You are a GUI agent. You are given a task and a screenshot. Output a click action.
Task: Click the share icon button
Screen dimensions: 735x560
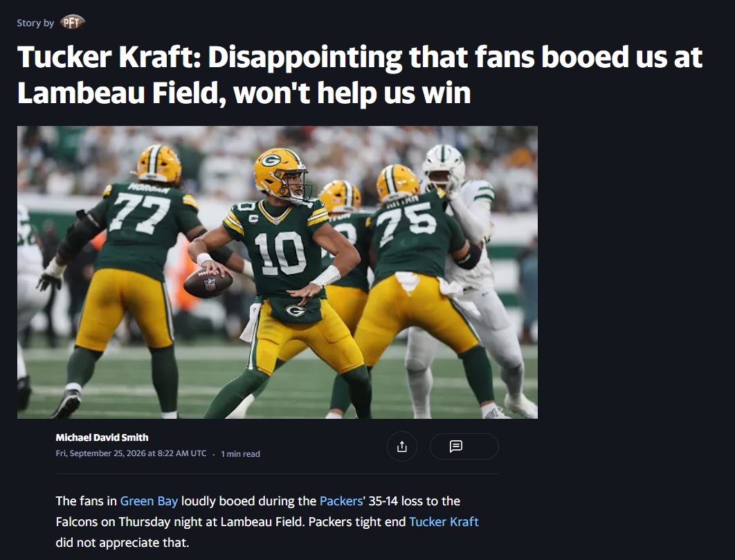tap(401, 446)
